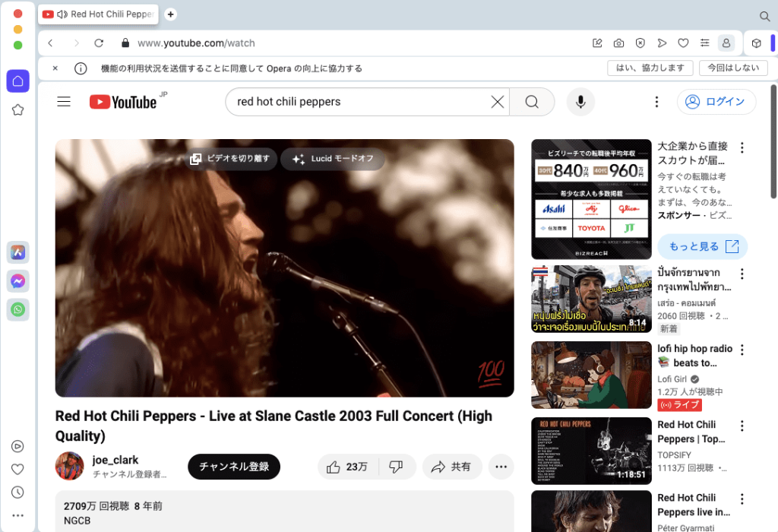Open easy setup sliders icon
Screen dimensions: 778x532
[704, 43]
